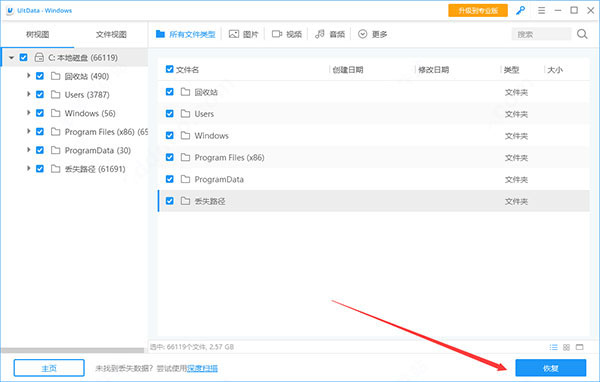This screenshot has height=382, width=600.
Task: Filter by 音频 audio icon
Action: (x=320, y=34)
